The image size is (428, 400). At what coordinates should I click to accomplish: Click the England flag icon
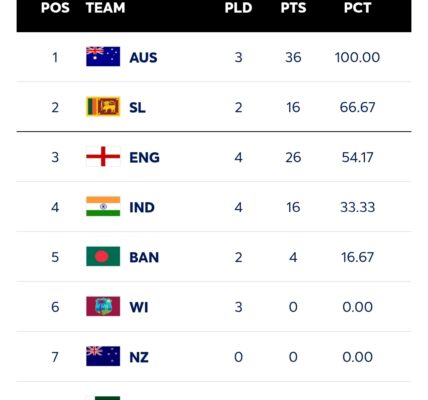[103, 156]
